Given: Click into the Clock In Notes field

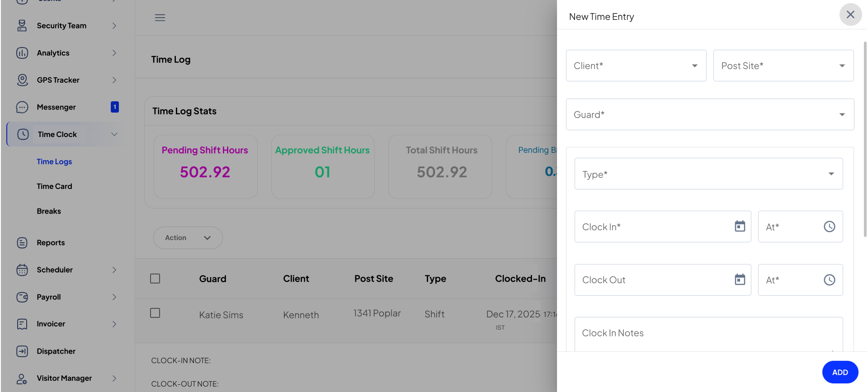Looking at the screenshot, I should 708,334.
